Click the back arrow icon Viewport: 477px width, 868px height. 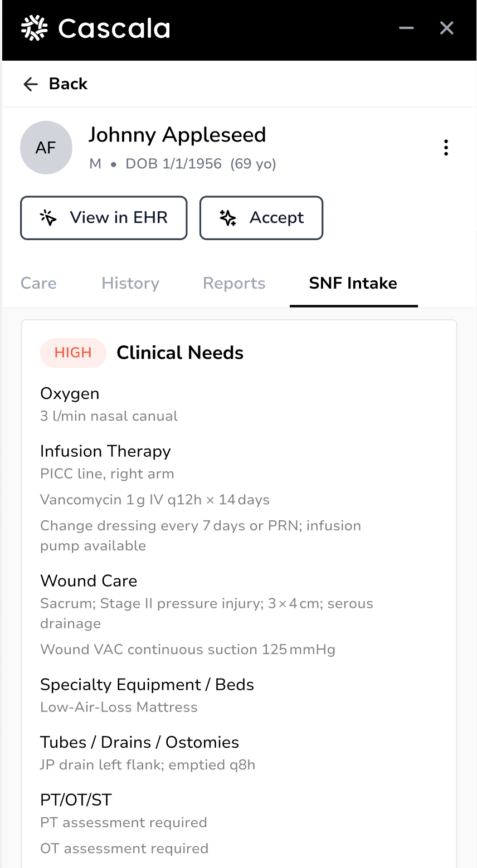click(30, 84)
